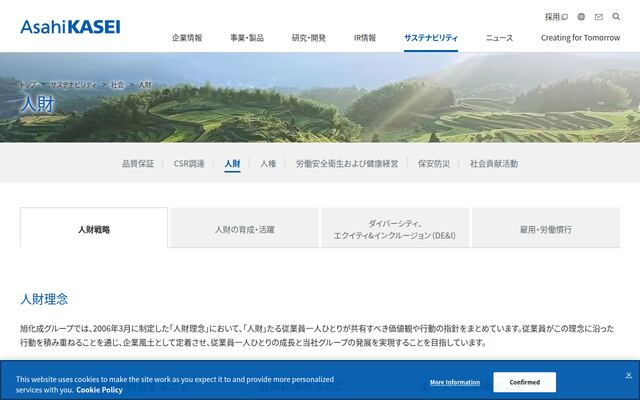The width and height of the screenshot is (640, 400).
Task: Click 社会 breadcrumb link
Action: pyautogui.click(x=117, y=85)
